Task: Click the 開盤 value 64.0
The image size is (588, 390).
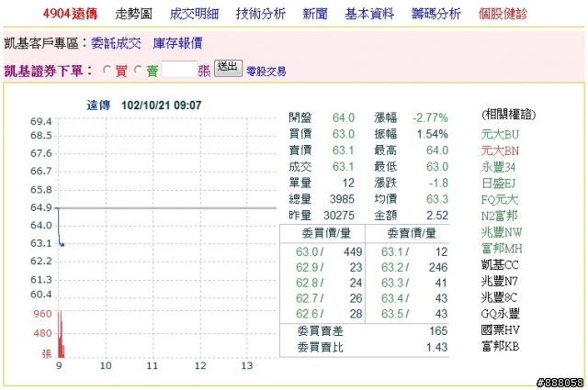Action: click(x=343, y=117)
